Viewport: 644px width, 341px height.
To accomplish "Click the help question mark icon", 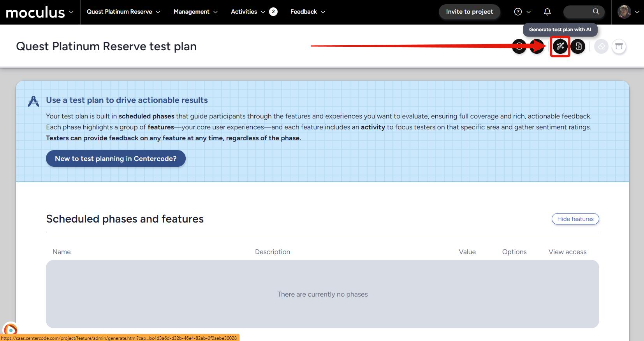I will (x=518, y=12).
